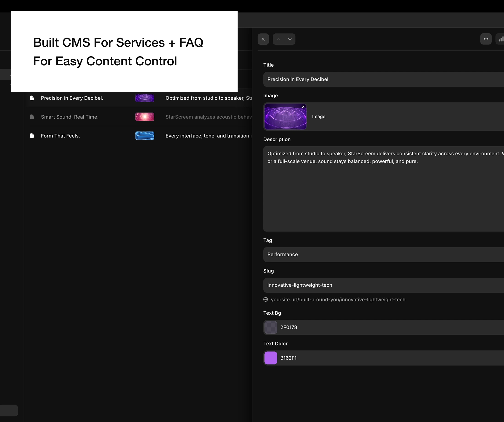Open the Text Bg 2F0178 color swatch

[x=271, y=327]
